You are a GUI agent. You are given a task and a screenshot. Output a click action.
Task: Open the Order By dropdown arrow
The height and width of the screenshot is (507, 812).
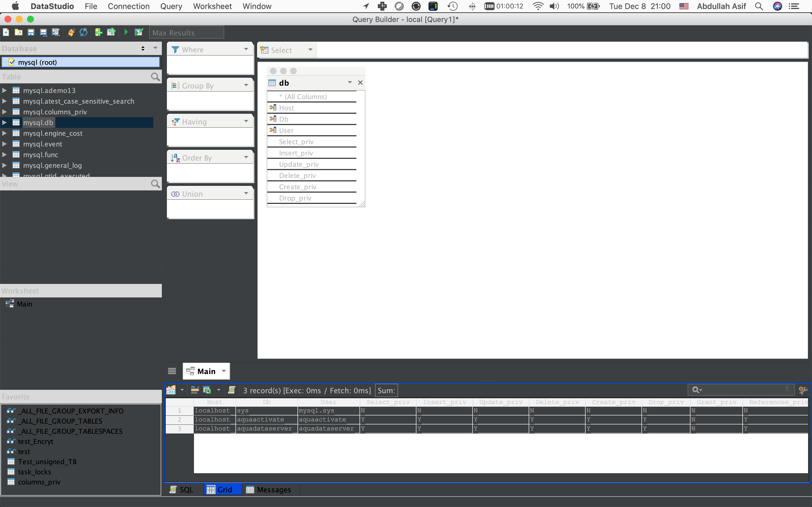(246, 157)
